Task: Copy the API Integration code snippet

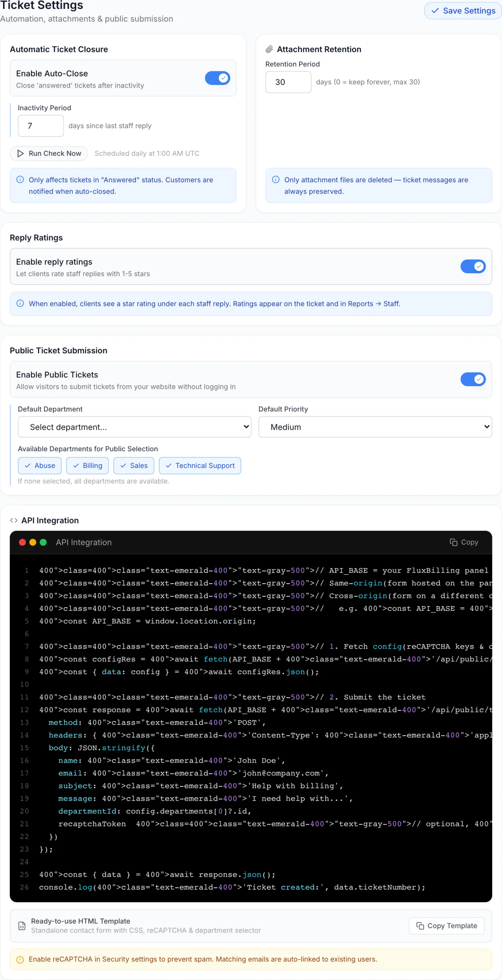Action: coord(464,542)
